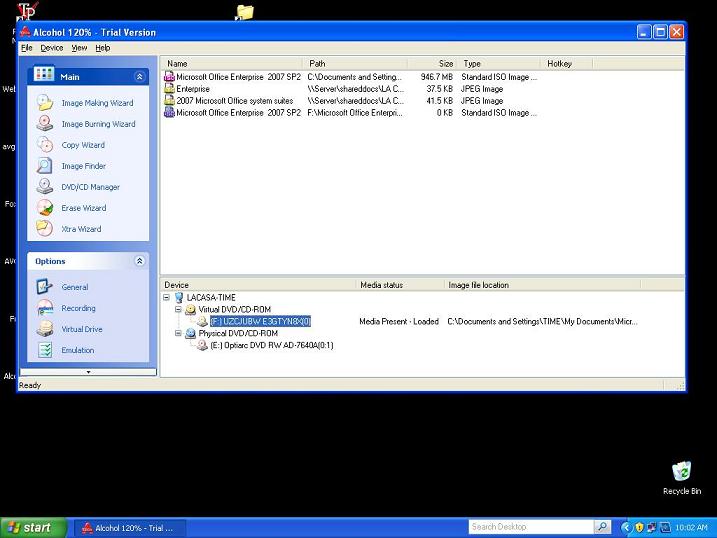Image resolution: width=717 pixels, height=538 pixels.
Task: Open the Help menu
Action: (x=103, y=48)
